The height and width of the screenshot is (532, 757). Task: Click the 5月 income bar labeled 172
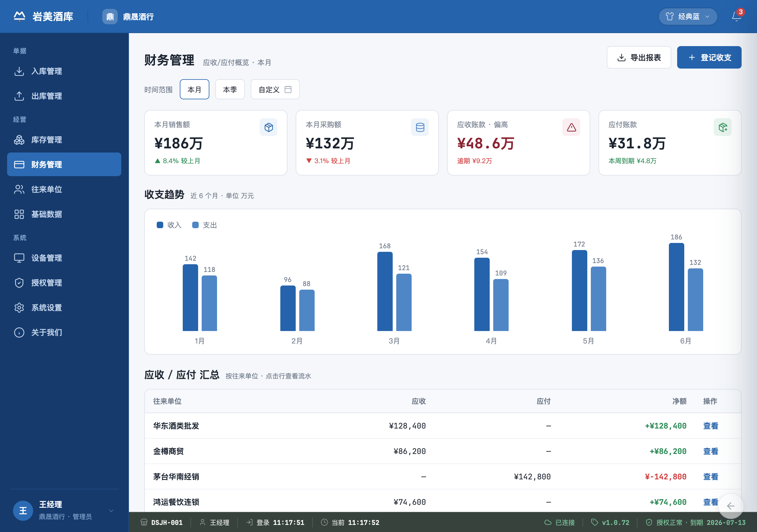[x=579, y=291]
